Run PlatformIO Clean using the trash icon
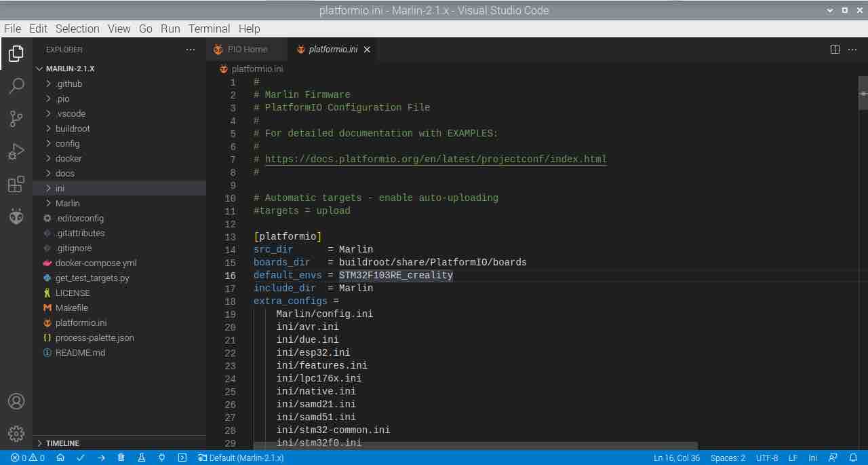 point(121,458)
